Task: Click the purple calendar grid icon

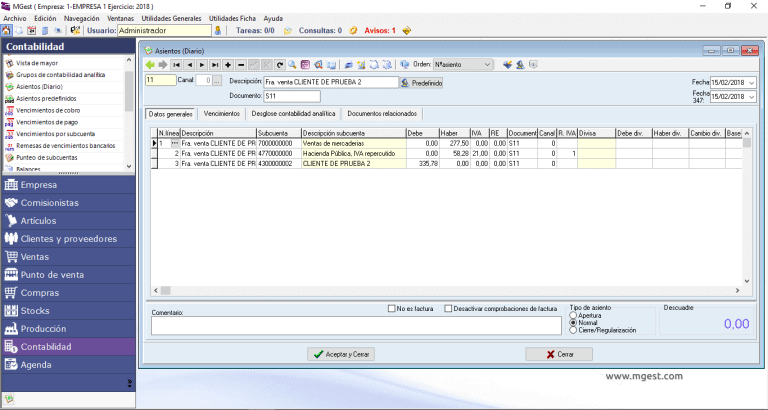Action: click(x=305, y=65)
